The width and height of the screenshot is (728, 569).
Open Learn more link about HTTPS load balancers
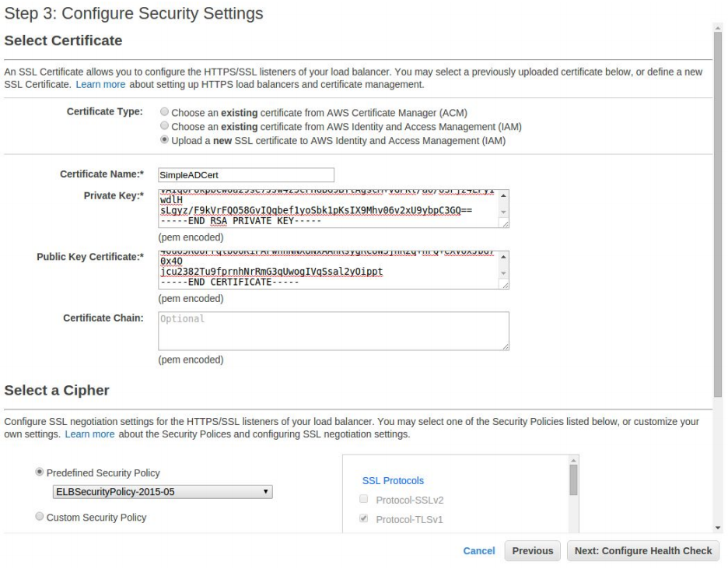[100, 84]
